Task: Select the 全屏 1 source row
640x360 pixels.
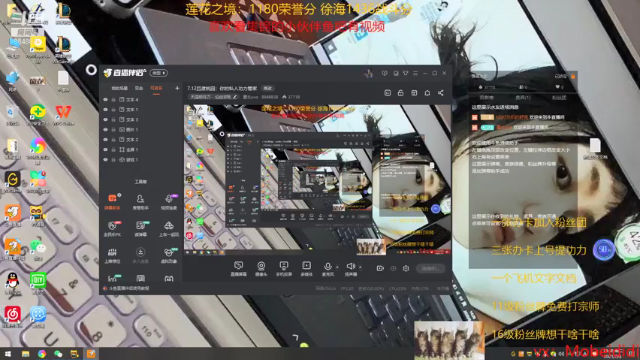Action: point(141,150)
